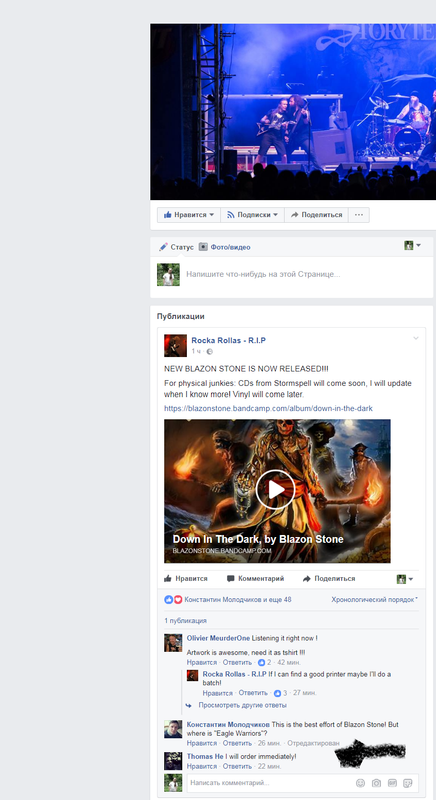Open Olivier MeurderOne profile link
Screen dimensions: 436x800
(x=218, y=638)
